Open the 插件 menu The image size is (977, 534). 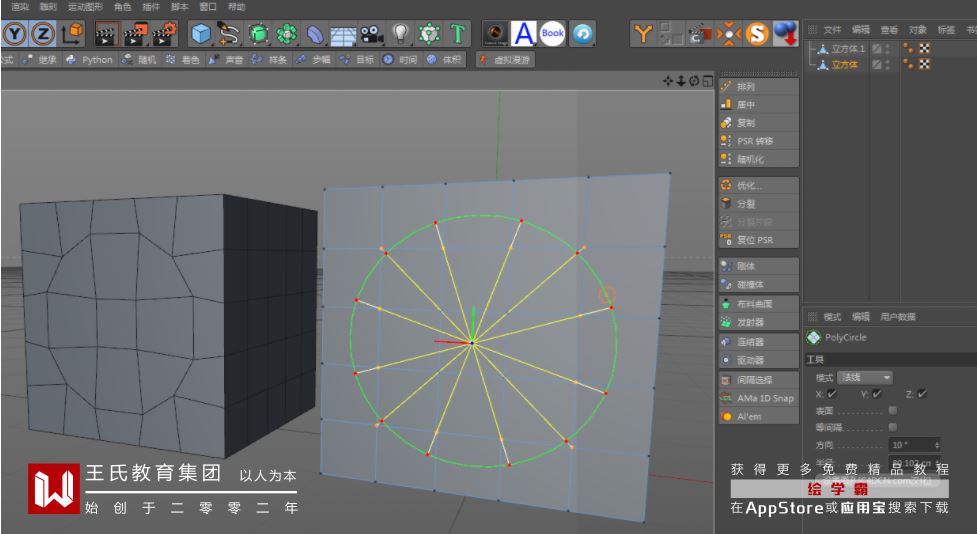click(x=151, y=7)
